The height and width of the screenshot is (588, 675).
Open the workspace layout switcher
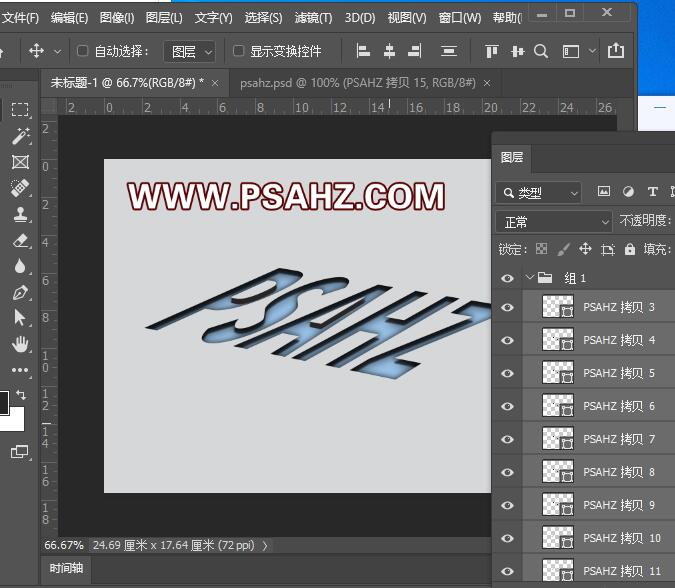pos(571,52)
